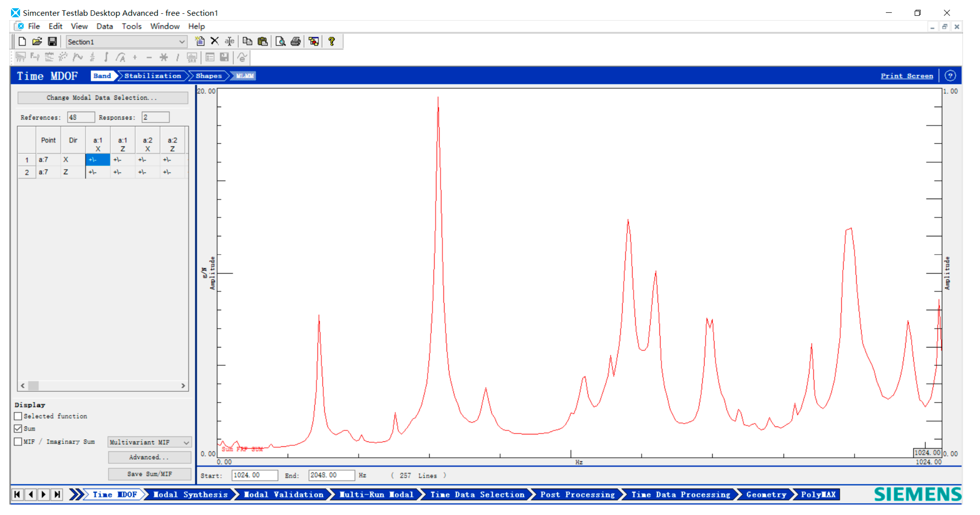
Task: Click the jump to last worksheet arrow
Action: (x=57, y=494)
